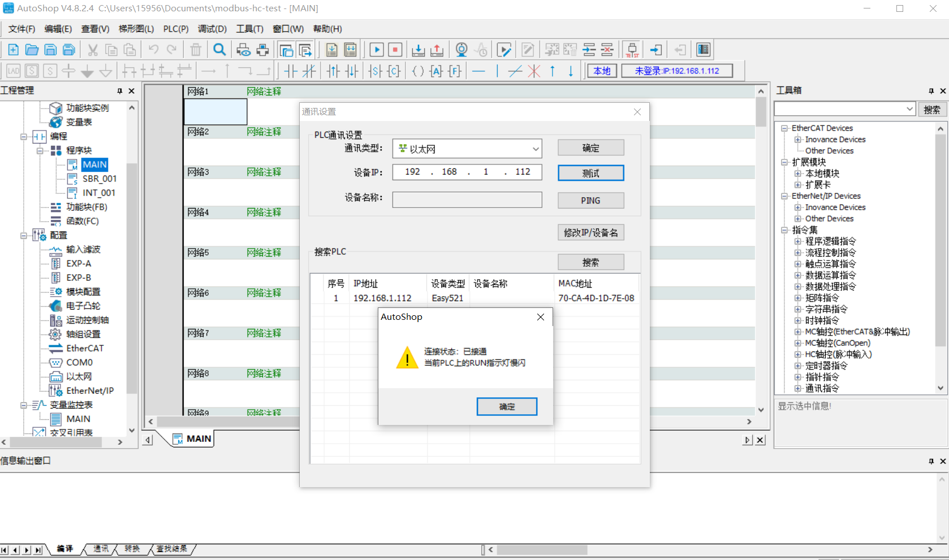Select the normally open contact tool
Screen dimensions: 949x560
click(x=290, y=71)
